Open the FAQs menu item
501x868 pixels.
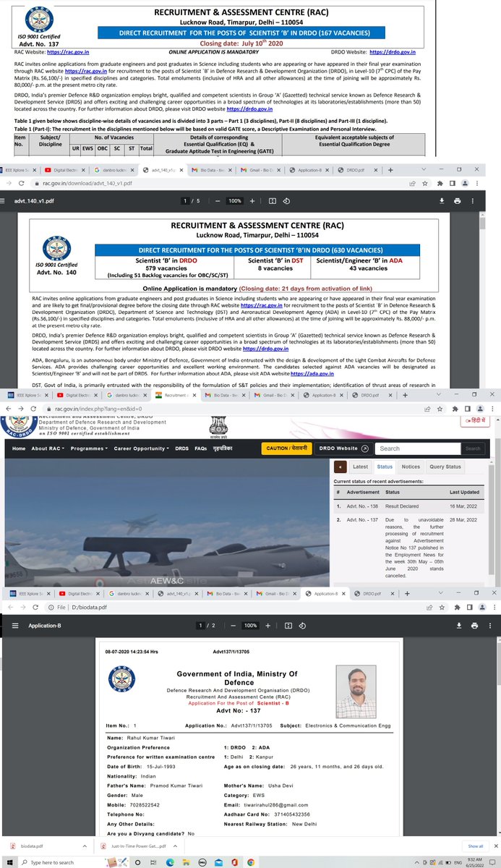coord(202,448)
